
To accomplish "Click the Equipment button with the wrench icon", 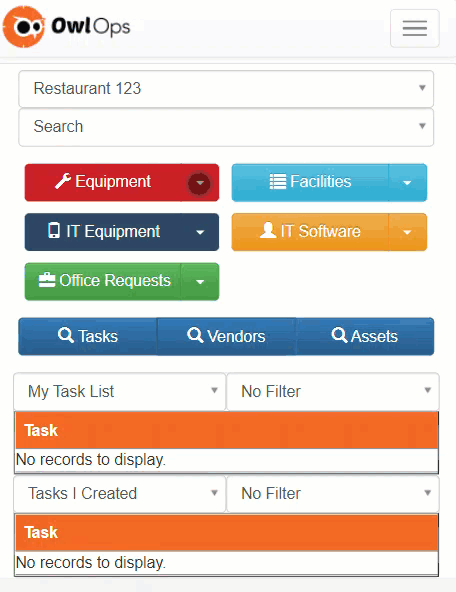I will (103, 182).
